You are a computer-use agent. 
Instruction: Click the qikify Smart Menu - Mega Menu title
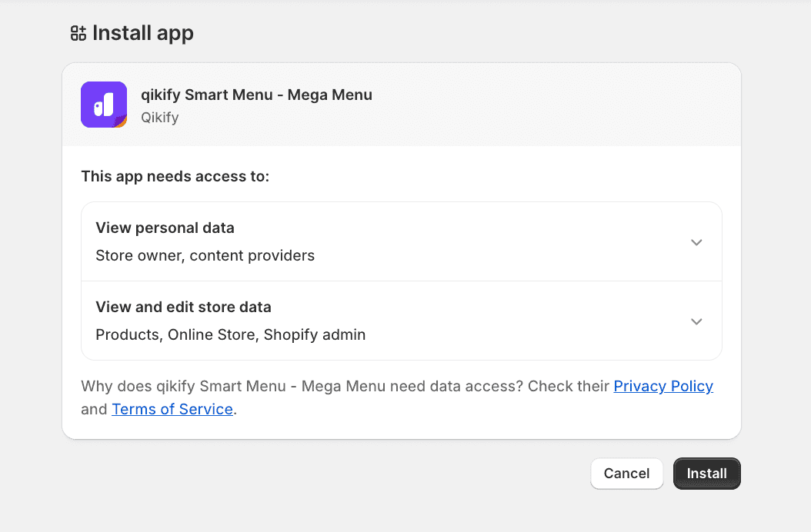pos(256,95)
